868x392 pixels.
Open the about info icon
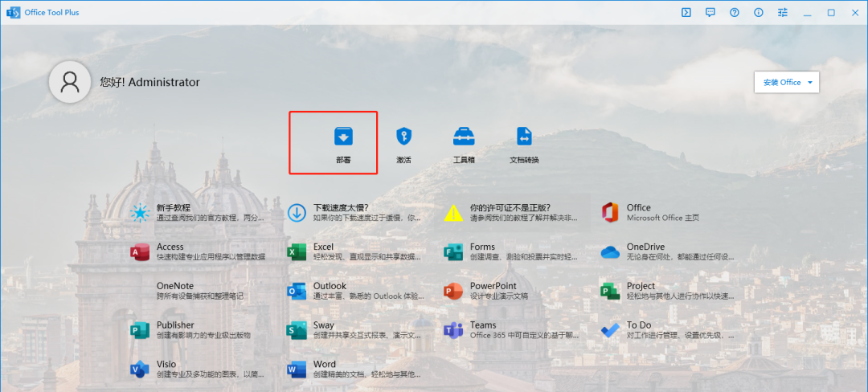(759, 13)
